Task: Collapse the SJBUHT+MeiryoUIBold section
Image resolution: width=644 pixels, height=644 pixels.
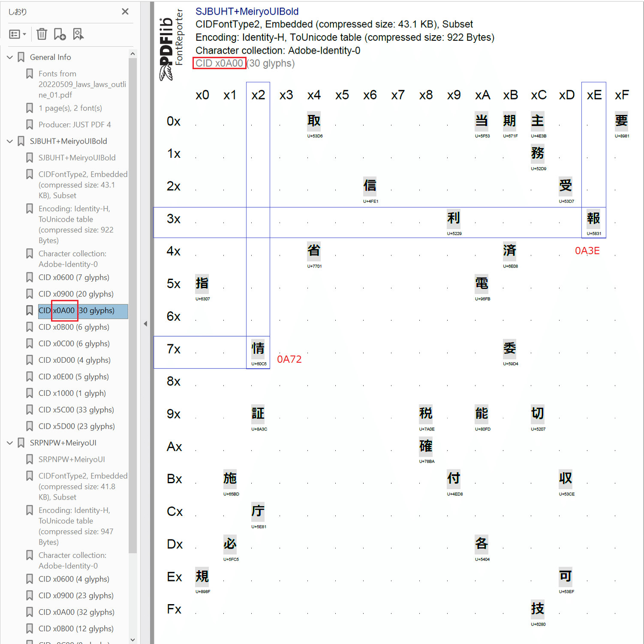Action: [x=9, y=141]
